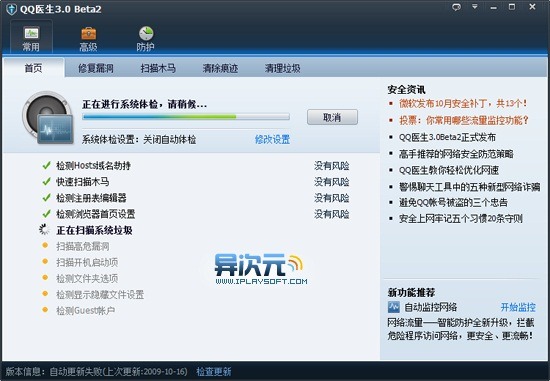This screenshot has height=381, width=550.
Task: Click the 版本信息 auto-update failed status text
Action: click(x=96, y=372)
